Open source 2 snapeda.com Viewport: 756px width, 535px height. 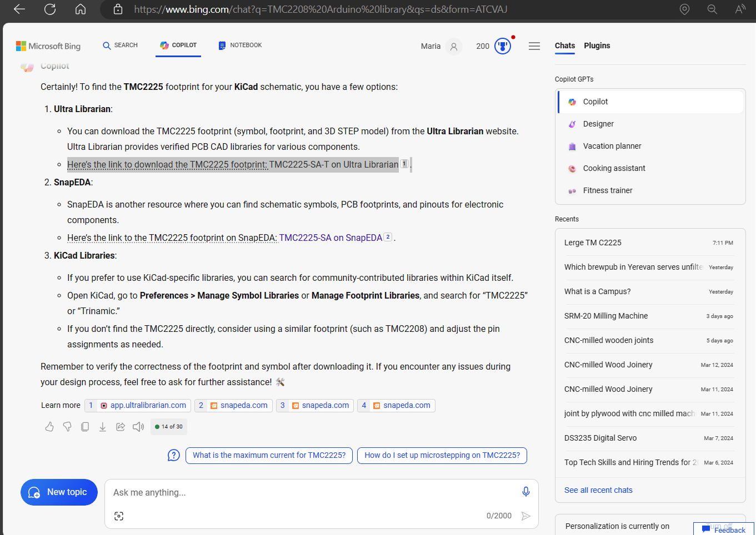pos(233,405)
